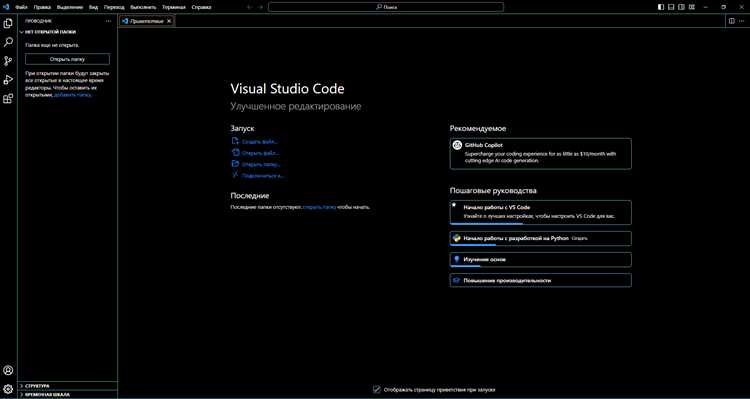Toggle the primary side bar layout icon
Viewport: 750px width, 399px height.
pos(661,7)
